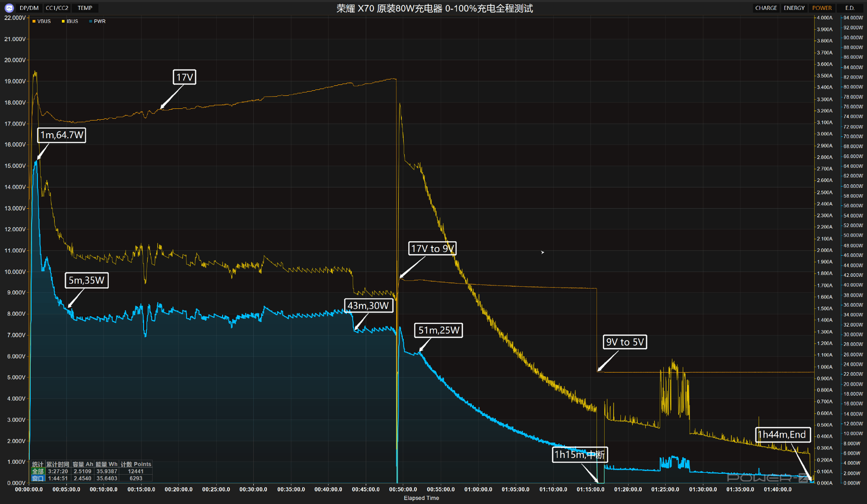Click the 22.000V voltage axis label
The image size is (867, 504).
15,18
